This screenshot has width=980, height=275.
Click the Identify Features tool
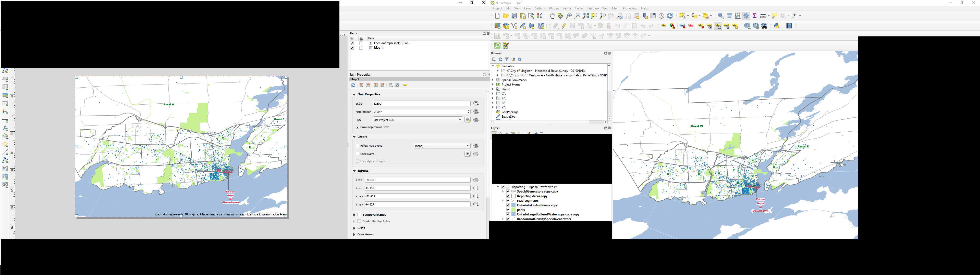[720, 16]
